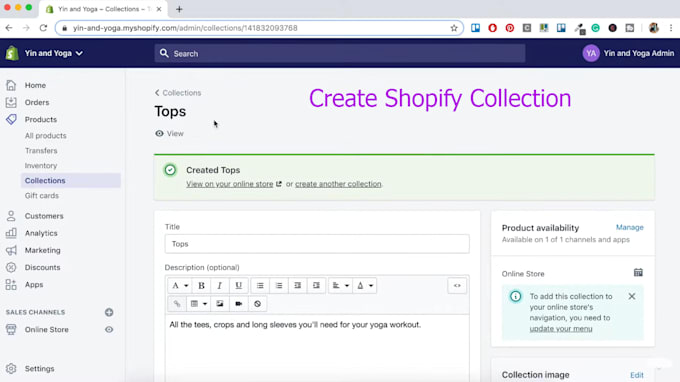Close the Yin and Yoga tab
Screen dimensions: 680x382
(x=159, y=9)
